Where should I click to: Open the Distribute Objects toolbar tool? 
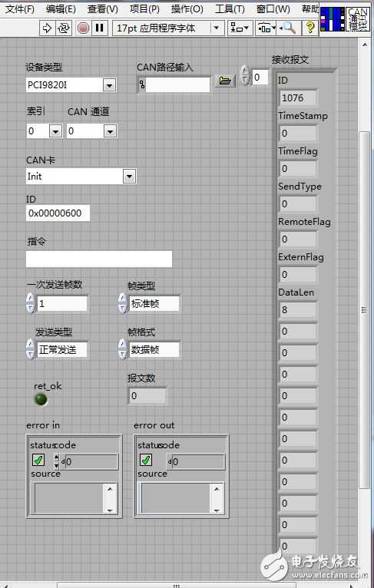[x=266, y=28]
